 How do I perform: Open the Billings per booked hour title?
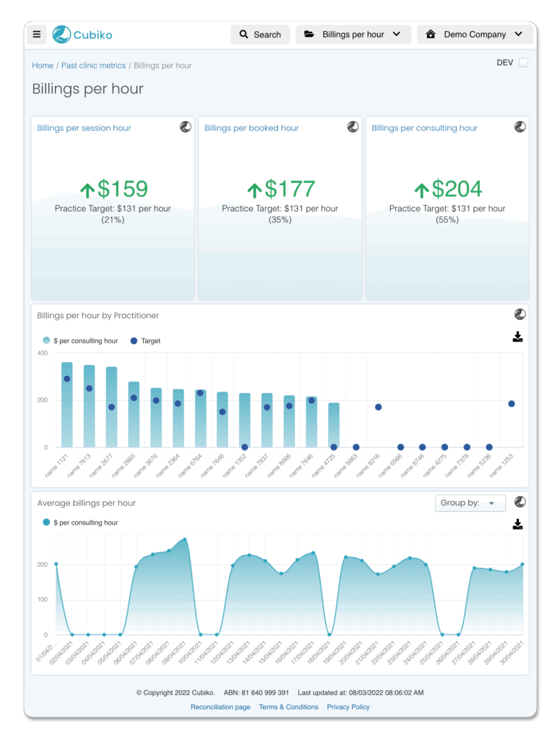coord(251,128)
